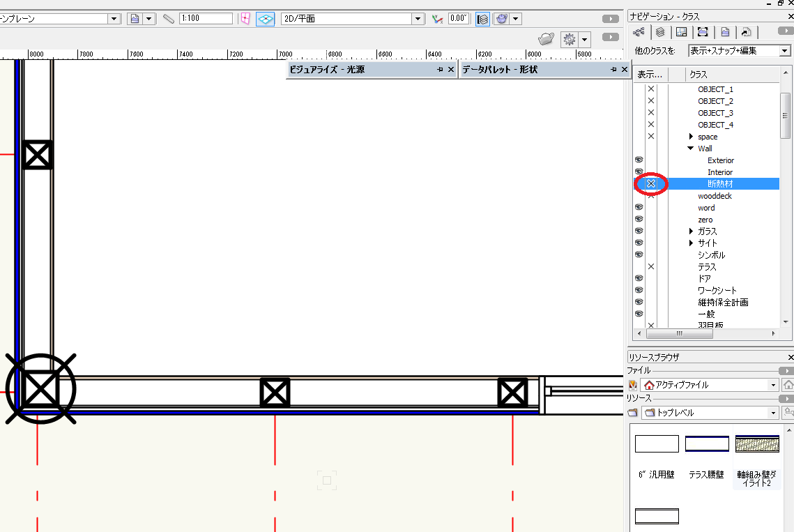Make the OBJECT_1 class invisible column X
This screenshot has width=794, height=532.
pyautogui.click(x=651, y=89)
